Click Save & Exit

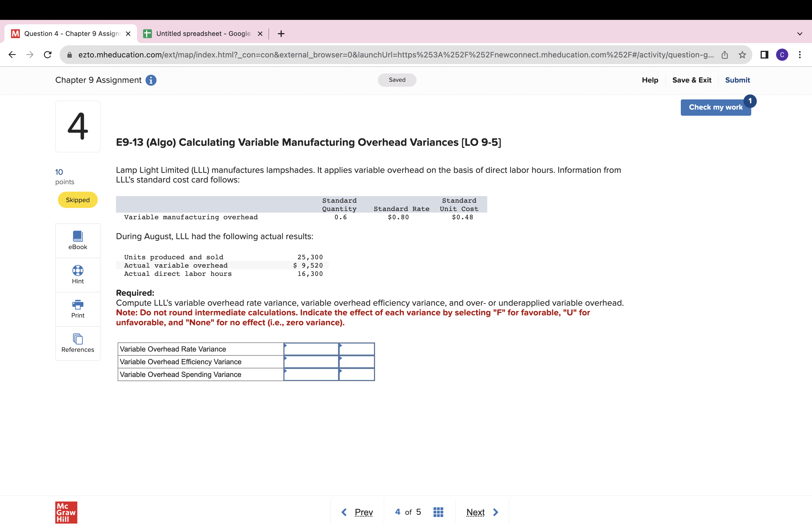(692, 80)
